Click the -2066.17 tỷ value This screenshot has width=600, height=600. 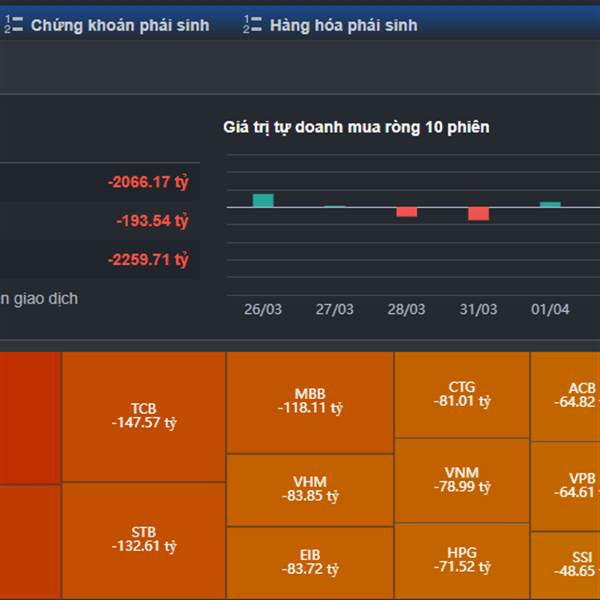point(148,182)
